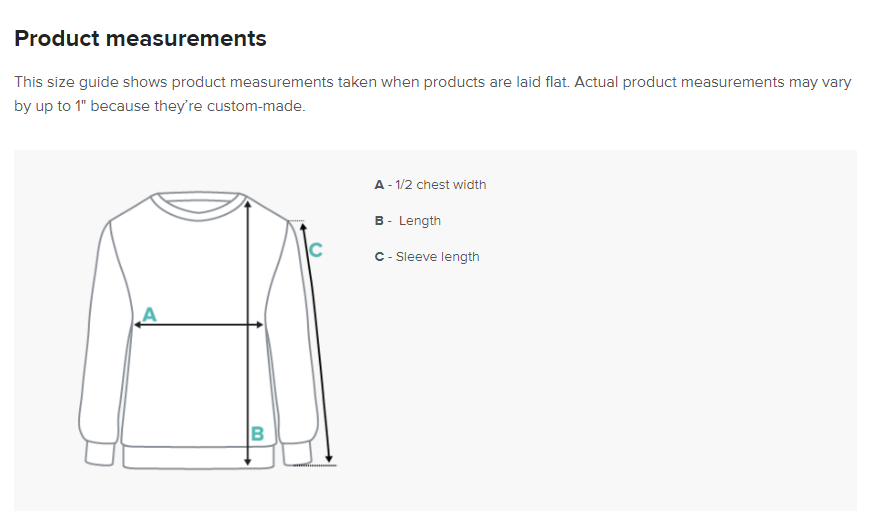Click the dotted line below the right cuff
Viewport: 870px width, 524px height.
[x=316, y=465]
